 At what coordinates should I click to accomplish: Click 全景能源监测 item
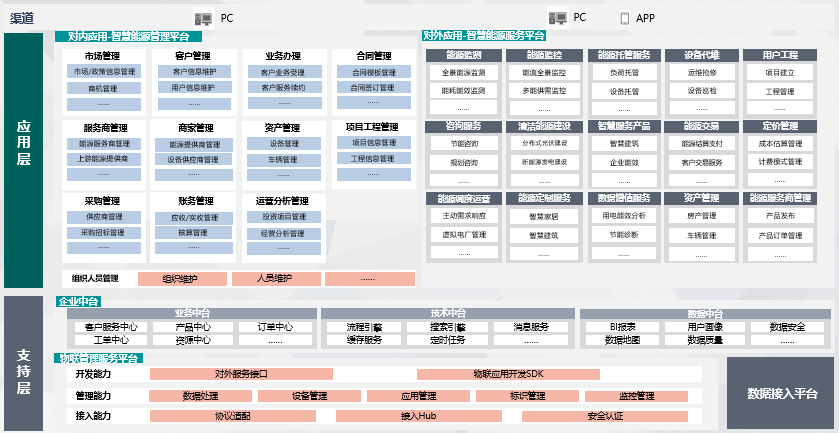coord(464,72)
